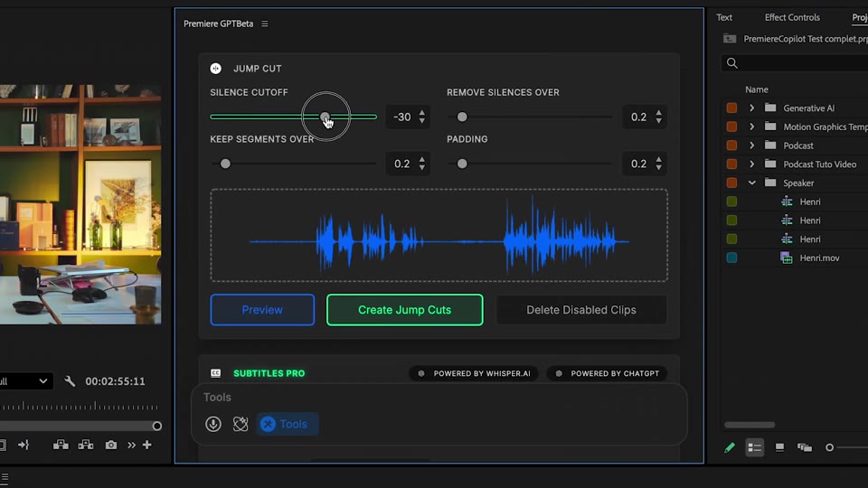Image resolution: width=868 pixels, height=488 pixels.
Task: Select the Henri.mov video file
Action: click(x=819, y=258)
